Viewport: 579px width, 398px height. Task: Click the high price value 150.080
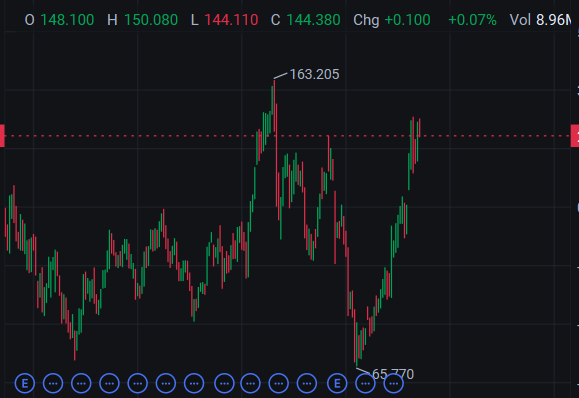click(x=151, y=20)
